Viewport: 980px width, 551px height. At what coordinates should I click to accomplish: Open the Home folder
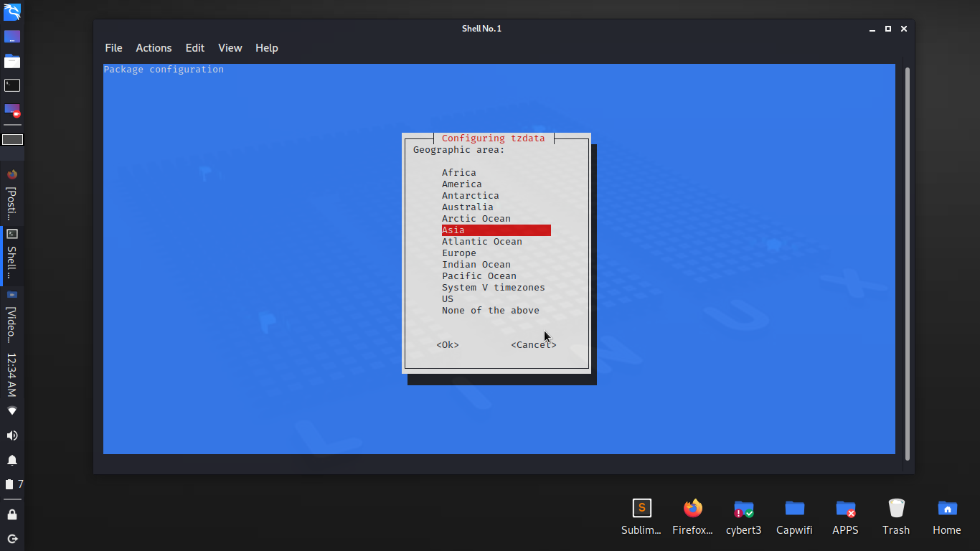coord(946,511)
